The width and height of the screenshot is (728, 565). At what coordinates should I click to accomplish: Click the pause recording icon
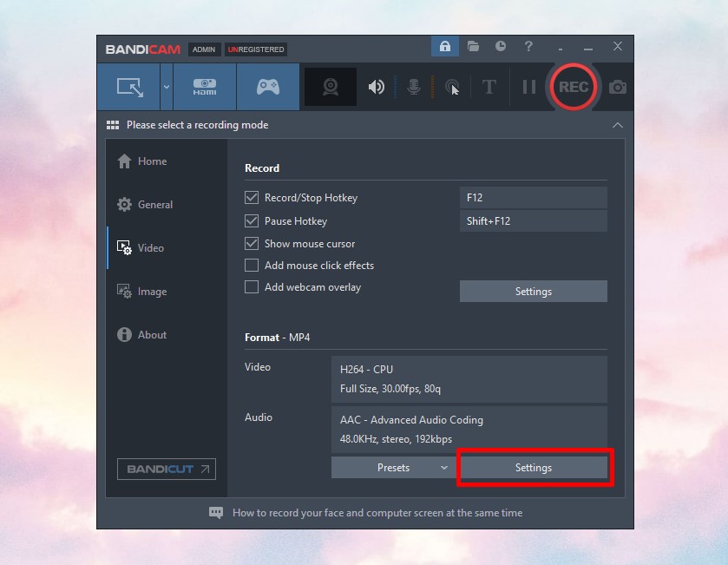[x=528, y=87]
